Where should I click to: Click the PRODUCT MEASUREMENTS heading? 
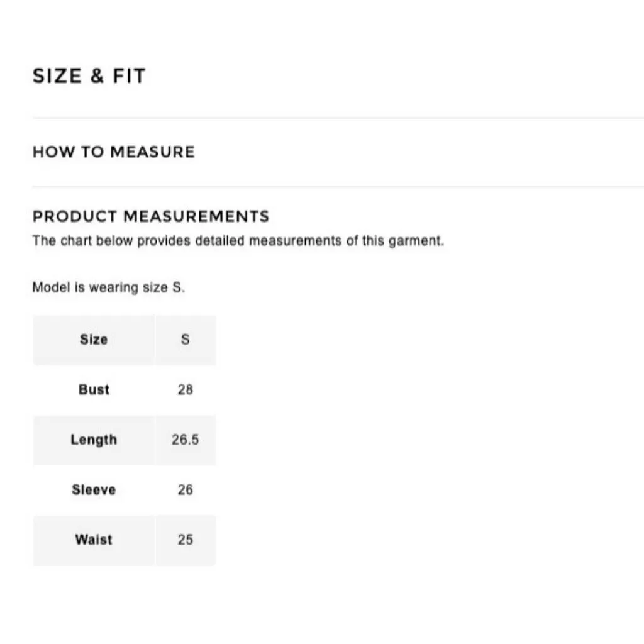(x=151, y=217)
